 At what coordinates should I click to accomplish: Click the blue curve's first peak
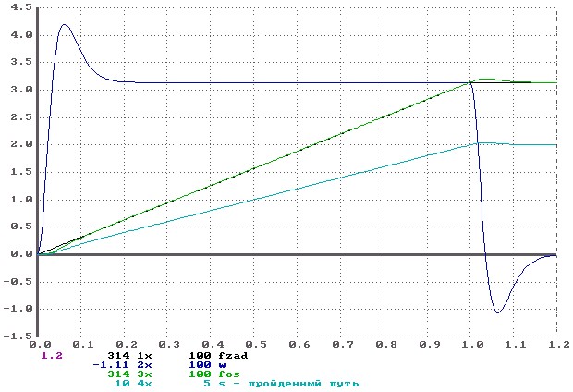pyautogui.click(x=65, y=24)
